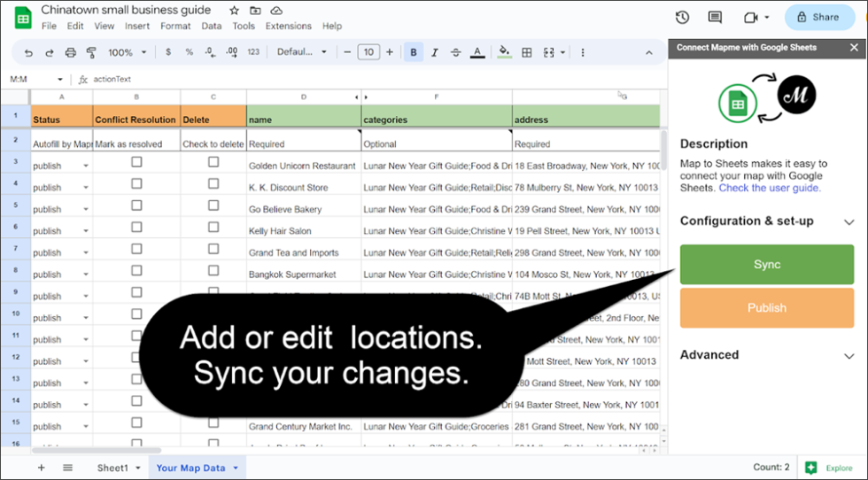
Task: Increase decimal places icon
Action: 232,52
